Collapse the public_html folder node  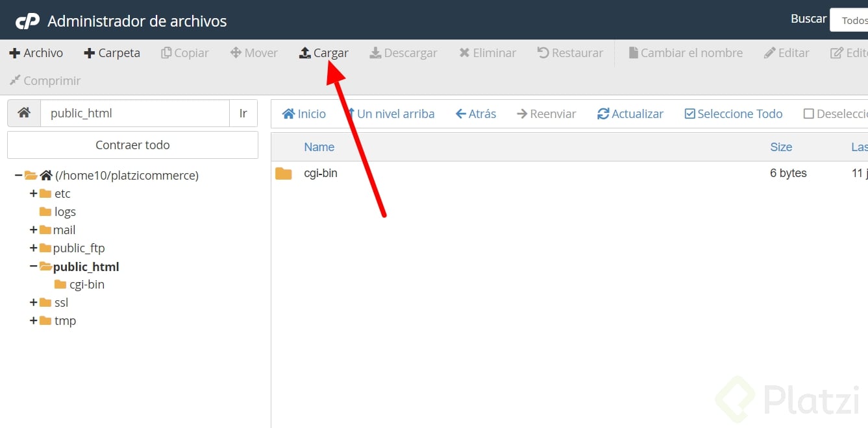tap(33, 267)
